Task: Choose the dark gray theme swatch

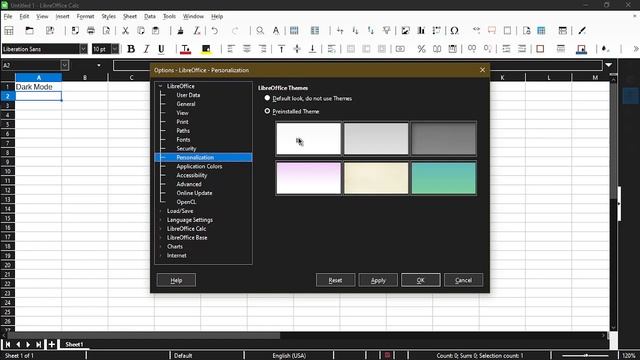Action: [x=444, y=139]
